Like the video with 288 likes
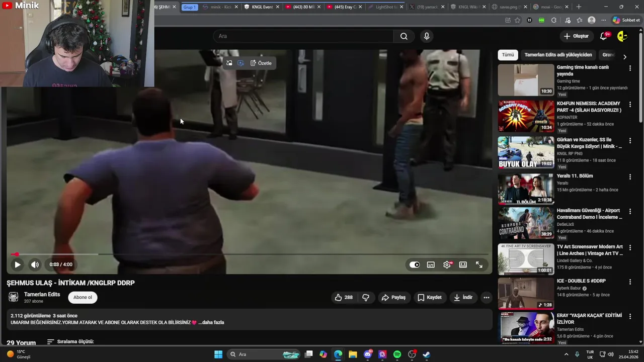Viewport: 644px width, 362px height. point(344,298)
